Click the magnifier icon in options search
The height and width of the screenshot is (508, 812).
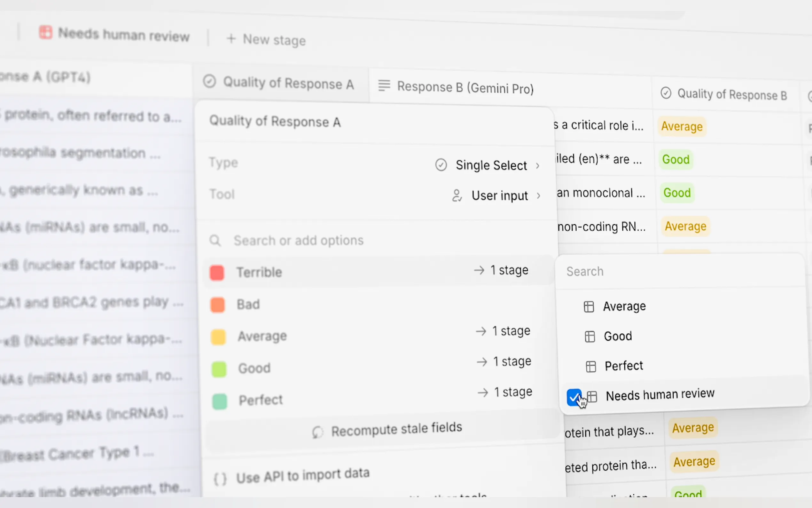(x=215, y=240)
